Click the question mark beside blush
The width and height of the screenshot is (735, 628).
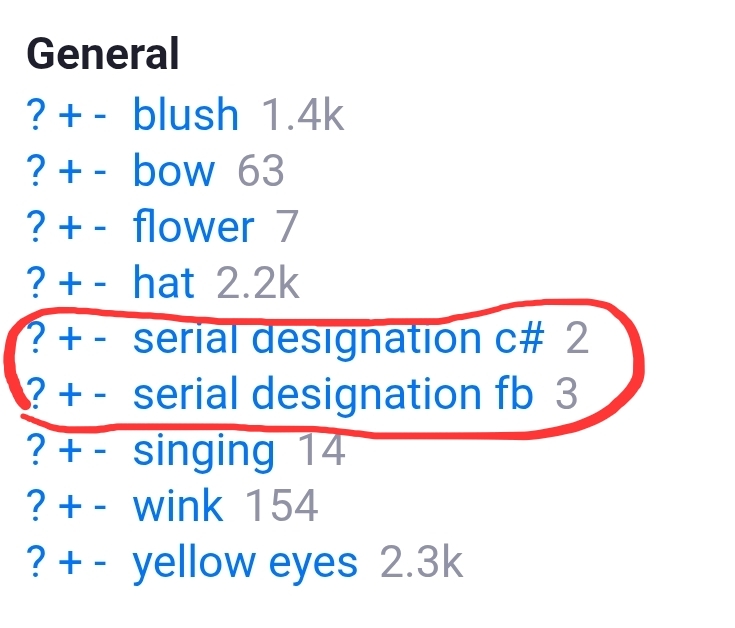pyautogui.click(x=37, y=117)
